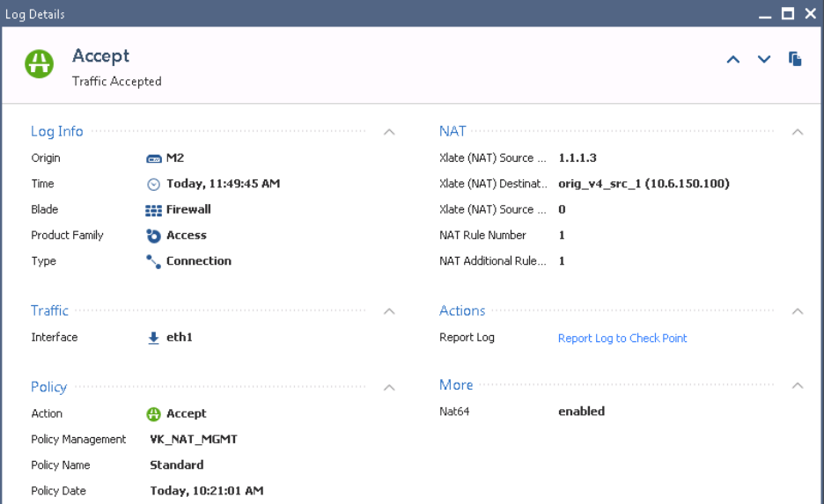Click the Accept icon in Policy section
The width and height of the screenshot is (824, 504).
coord(153,414)
